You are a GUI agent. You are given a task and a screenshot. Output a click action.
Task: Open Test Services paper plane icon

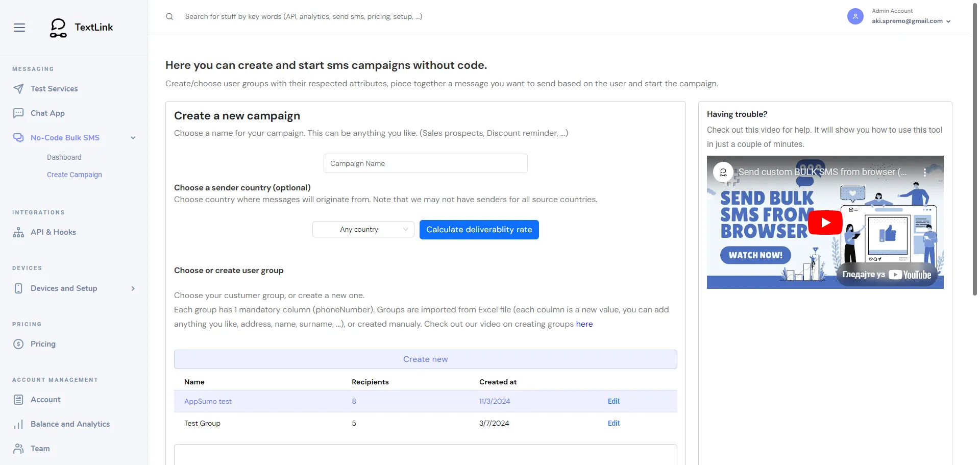click(18, 89)
